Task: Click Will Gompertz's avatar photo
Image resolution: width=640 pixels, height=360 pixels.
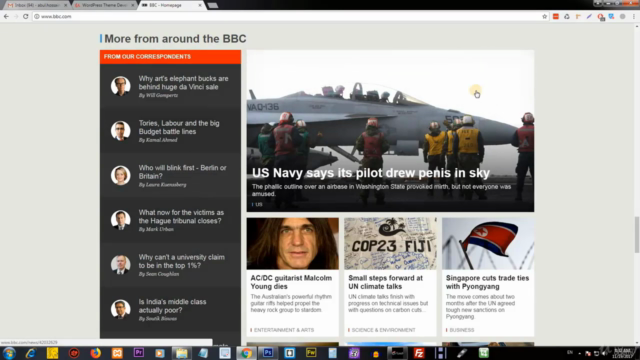Action: (x=120, y=86)
